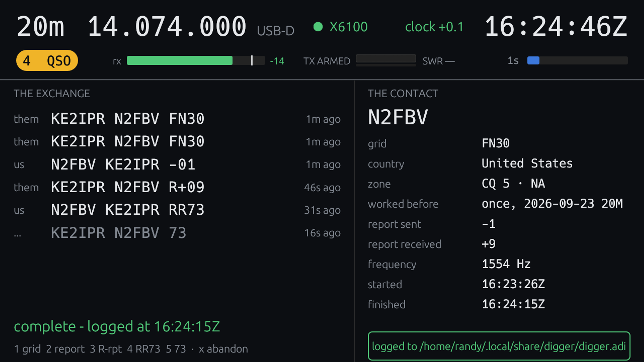The image size is (644, 362).
Task: Open the USB-D mode selector
Action: (276, 31)
